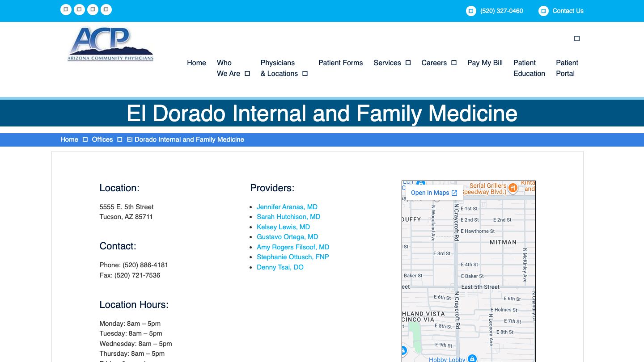Select Offices in the breadcrumb trail
The image size is (644, 362).
pyautogui.click(x=102, y=139)
